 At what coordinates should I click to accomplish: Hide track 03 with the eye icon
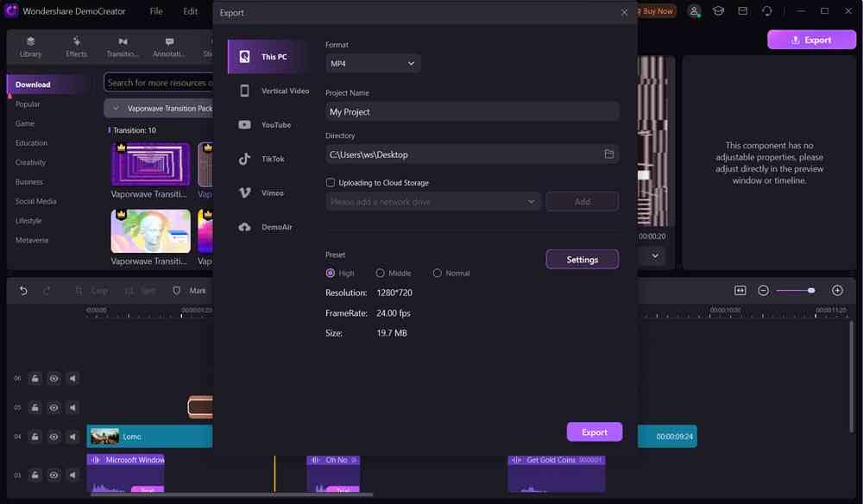coord(54,475)
